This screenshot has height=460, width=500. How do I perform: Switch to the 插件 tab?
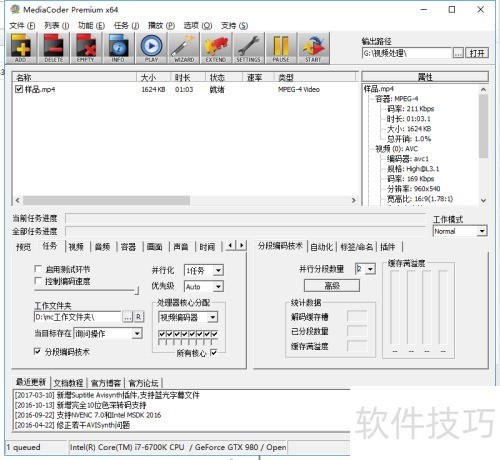pyautogui.click(x=387, y=247)
